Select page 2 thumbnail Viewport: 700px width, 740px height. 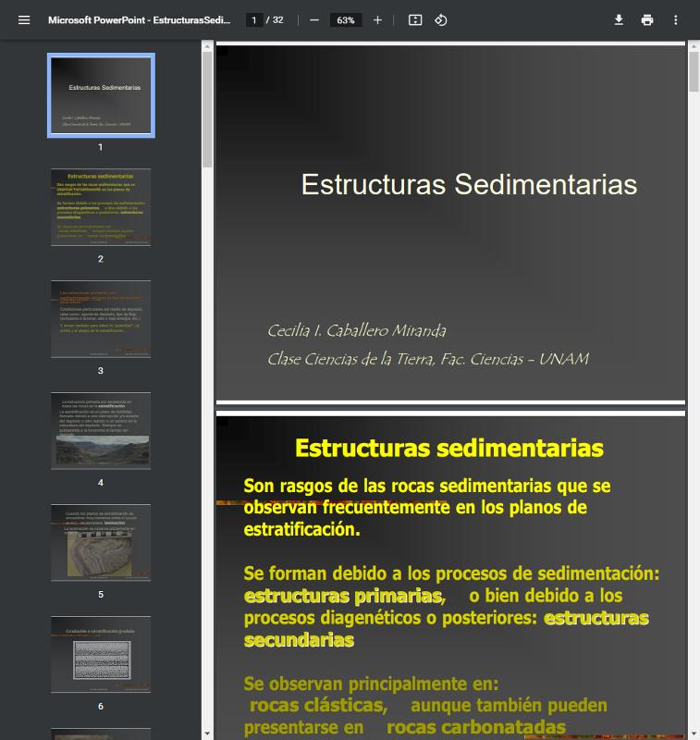point(101,207)
